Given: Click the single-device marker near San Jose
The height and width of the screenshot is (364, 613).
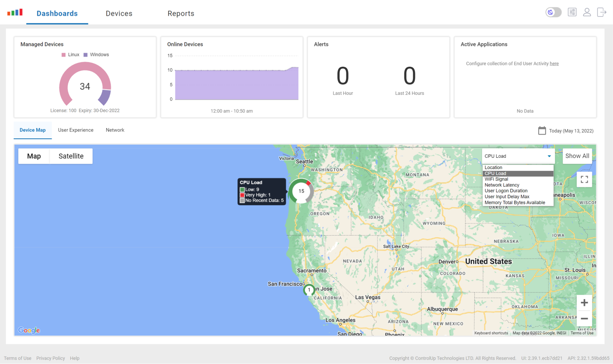Looking at the screenshot, I should pyautogui.click(x=309, y=290).
